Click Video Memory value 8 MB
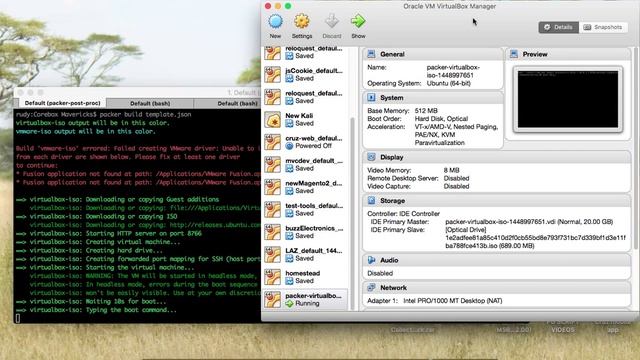The height and width of the screenshot is (360, 640). click(451, 170)
